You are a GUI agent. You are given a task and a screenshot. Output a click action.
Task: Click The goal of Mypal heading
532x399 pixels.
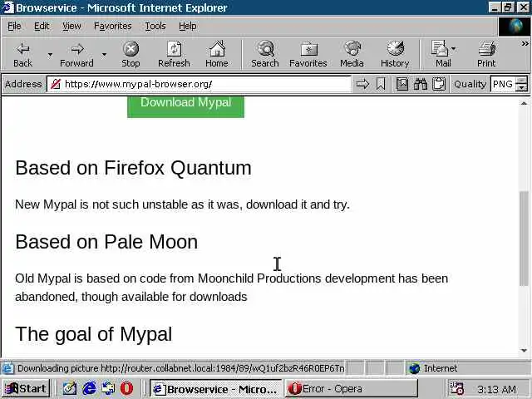tap(94, 334)
